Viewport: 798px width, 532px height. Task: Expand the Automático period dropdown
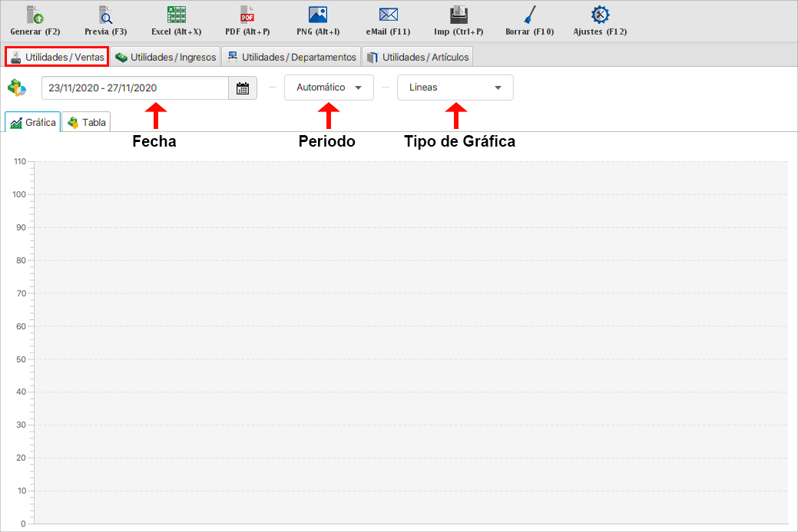[x=329, y=88]
